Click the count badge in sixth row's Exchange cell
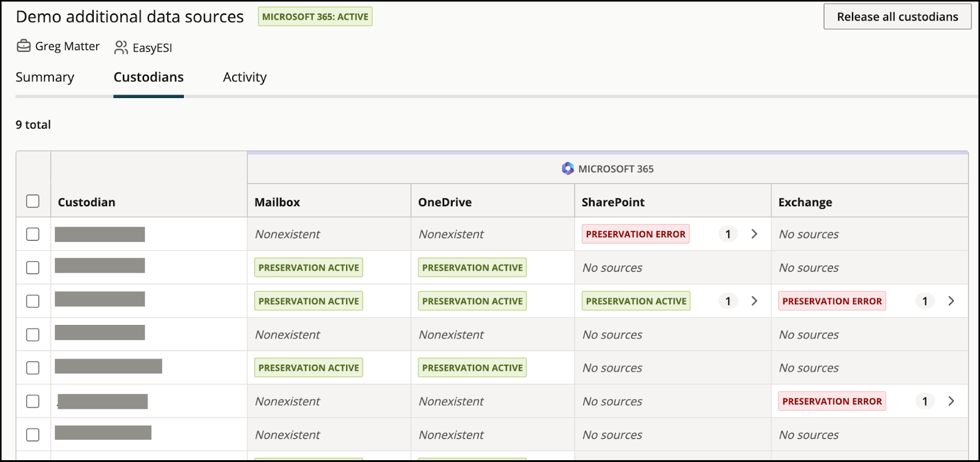Viewport: 980px width, 462px height. pyautogui.click(x=925, y=401)
